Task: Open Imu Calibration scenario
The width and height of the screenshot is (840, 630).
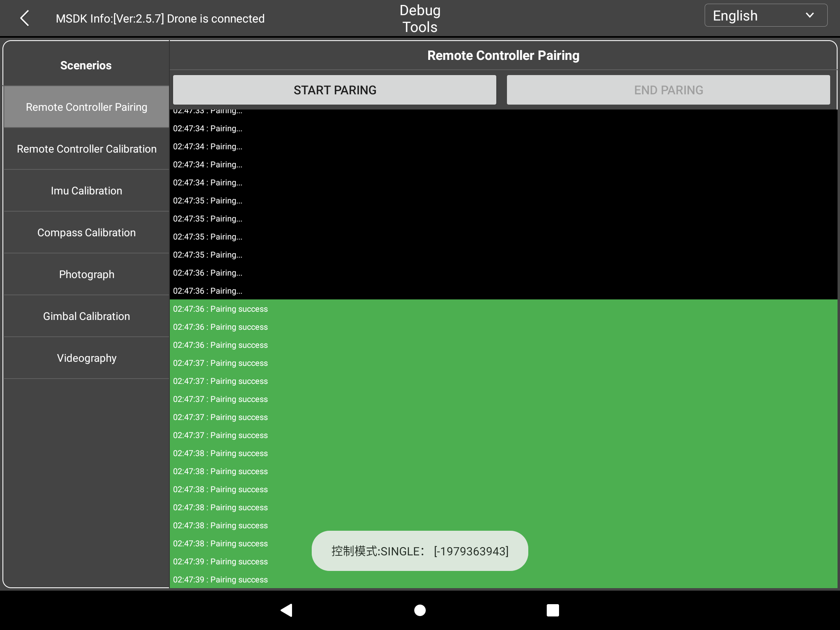Action: (87, 191)
